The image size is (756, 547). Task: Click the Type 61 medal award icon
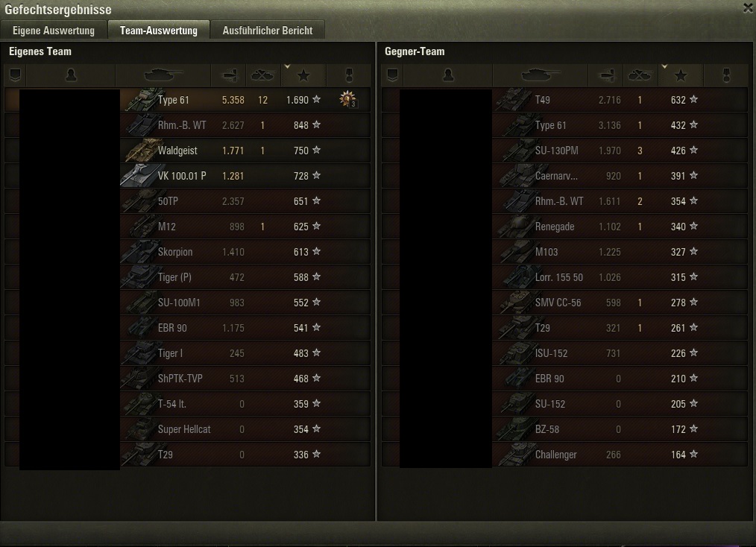point(347,99)
